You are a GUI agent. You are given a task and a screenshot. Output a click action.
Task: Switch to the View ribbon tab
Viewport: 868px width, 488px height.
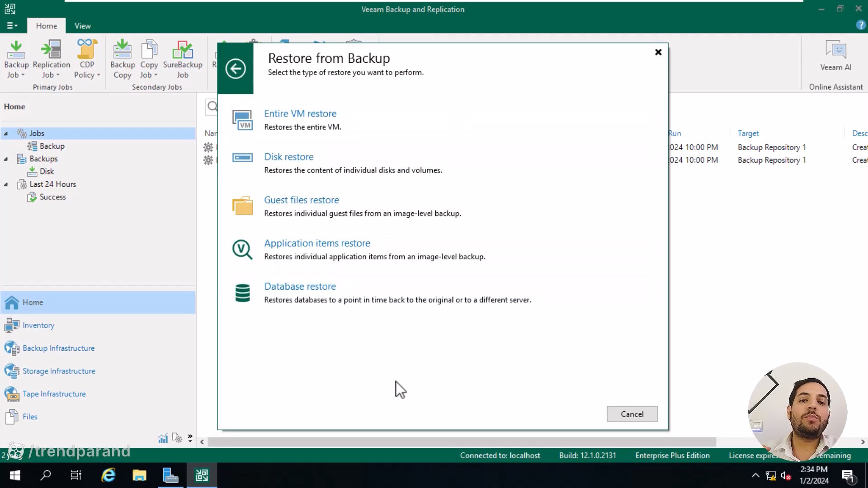83,26
